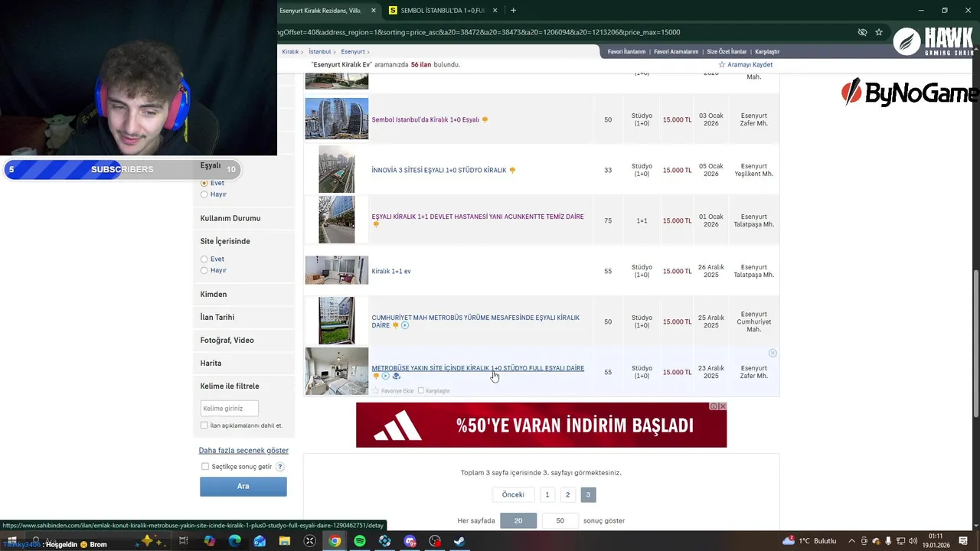Image resolution: width=980 pixels, height=551 pixels.
Task: Click the İNNOVİA 3 SİTESİ listing thumbnail
Action: pyautogui.click(x=337, y=169)
